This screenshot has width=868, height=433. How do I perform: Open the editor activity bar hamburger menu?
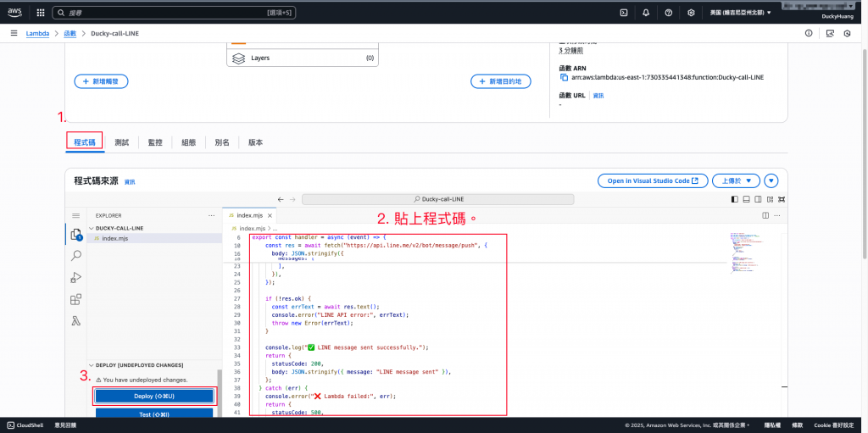[x=75, y=215]
